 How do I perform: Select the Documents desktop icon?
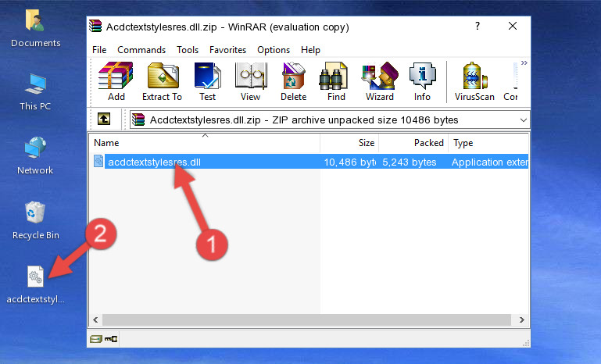[36, 28]
